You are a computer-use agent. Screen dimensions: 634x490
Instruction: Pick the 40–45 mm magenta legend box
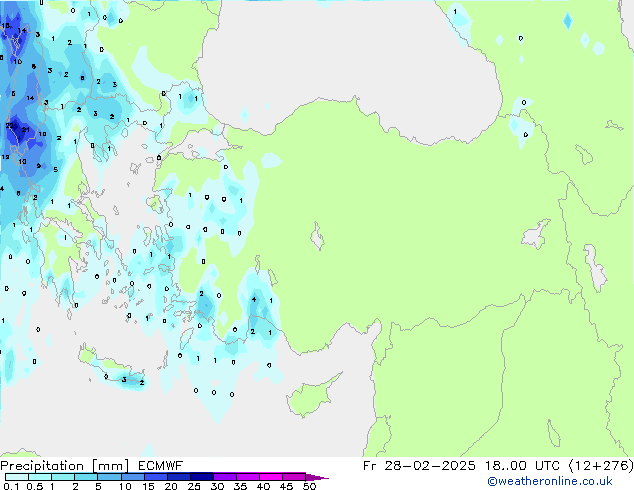tap(271, 477)
